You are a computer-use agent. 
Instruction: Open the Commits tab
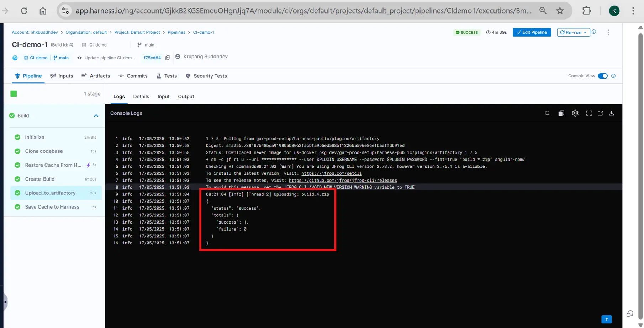point(133,76)
